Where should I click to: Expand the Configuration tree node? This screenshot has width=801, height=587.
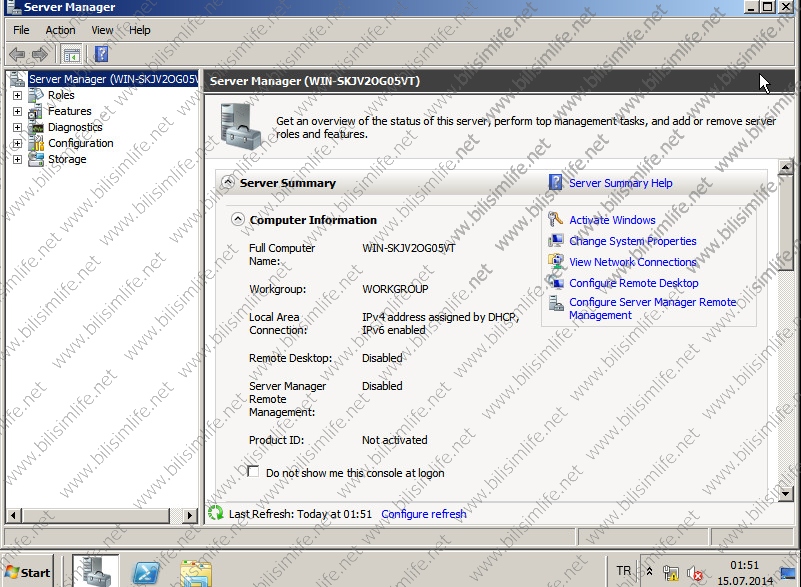pos(17,144)
